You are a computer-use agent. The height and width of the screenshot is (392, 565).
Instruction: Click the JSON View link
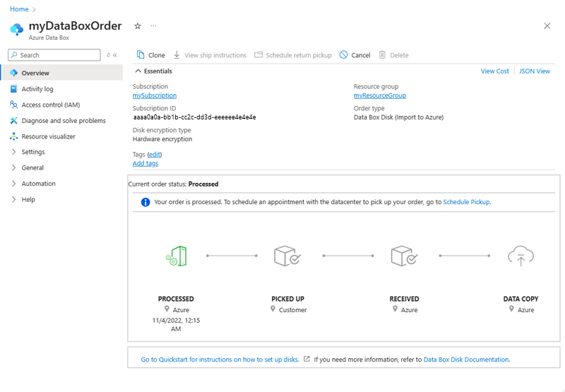[x=534, y=71]
